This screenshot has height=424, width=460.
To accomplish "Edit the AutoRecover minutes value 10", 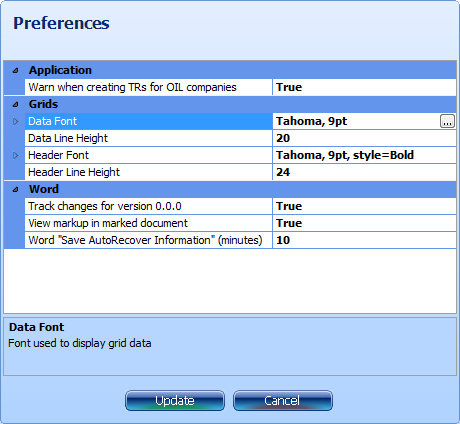I will 364,240.
